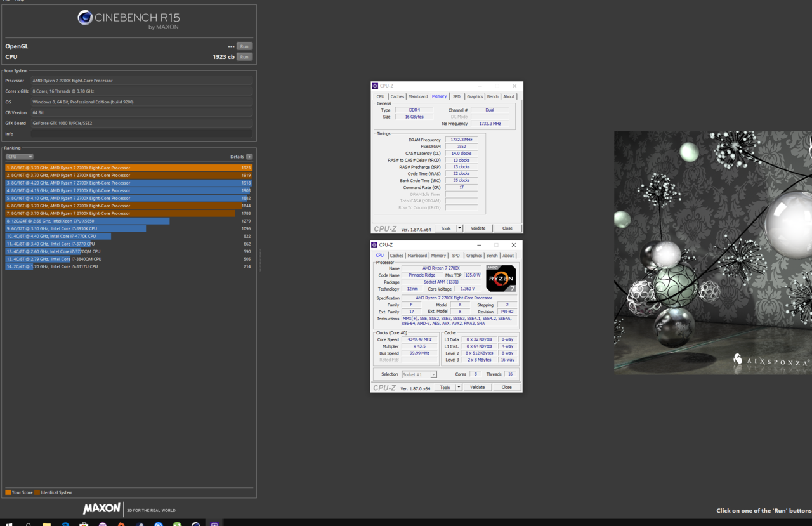812x526 pixels.
Task: Click the 1923 cb CPU score
Action: (x=223, y=57)
